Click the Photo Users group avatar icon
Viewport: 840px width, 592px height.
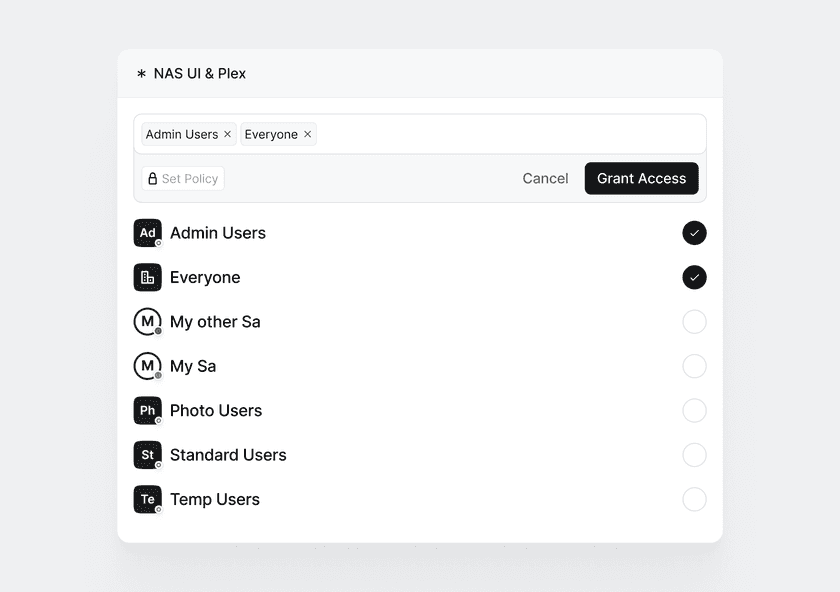147,410
